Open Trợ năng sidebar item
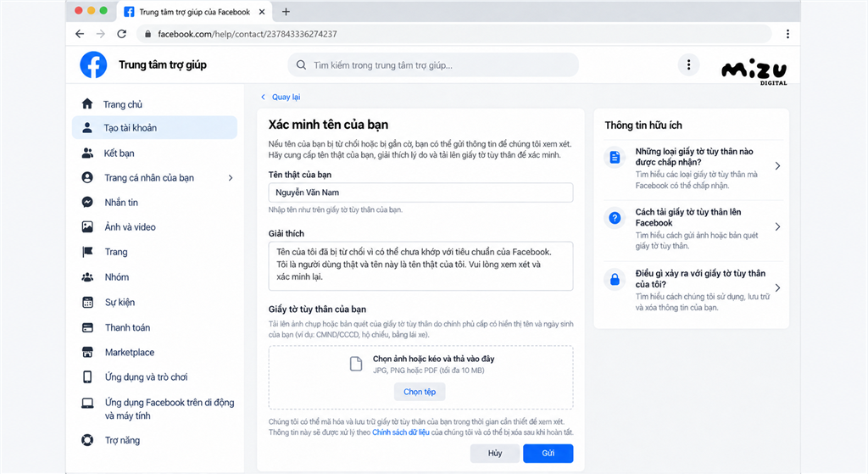Viewport: 868px width, 474px height. coord(154,440)
